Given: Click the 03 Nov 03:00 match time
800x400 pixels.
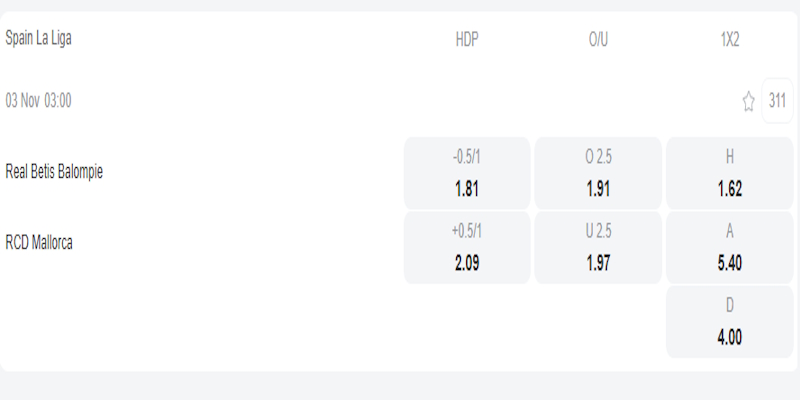Looking at the screenshot, I should click(38, 101).
